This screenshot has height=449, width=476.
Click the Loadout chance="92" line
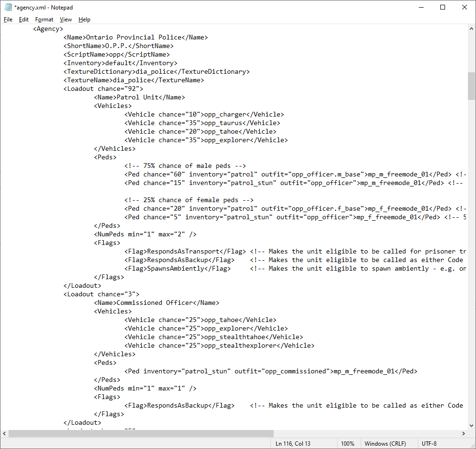[103, 88]
